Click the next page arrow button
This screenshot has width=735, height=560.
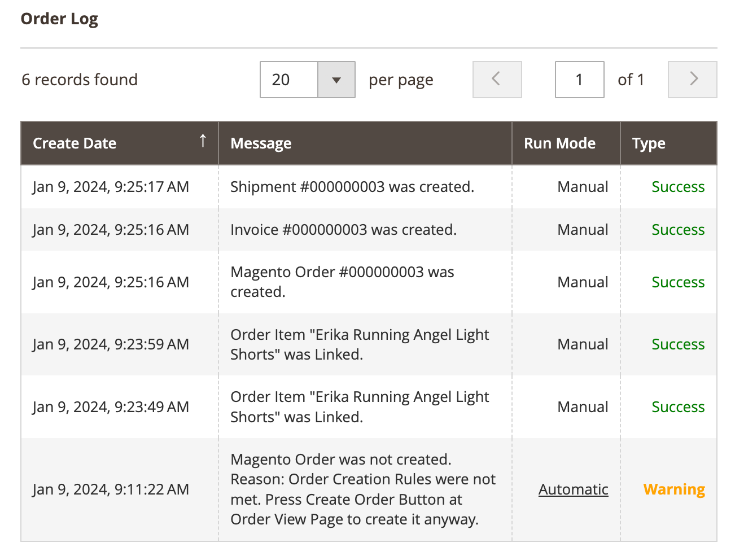(692, 80)
